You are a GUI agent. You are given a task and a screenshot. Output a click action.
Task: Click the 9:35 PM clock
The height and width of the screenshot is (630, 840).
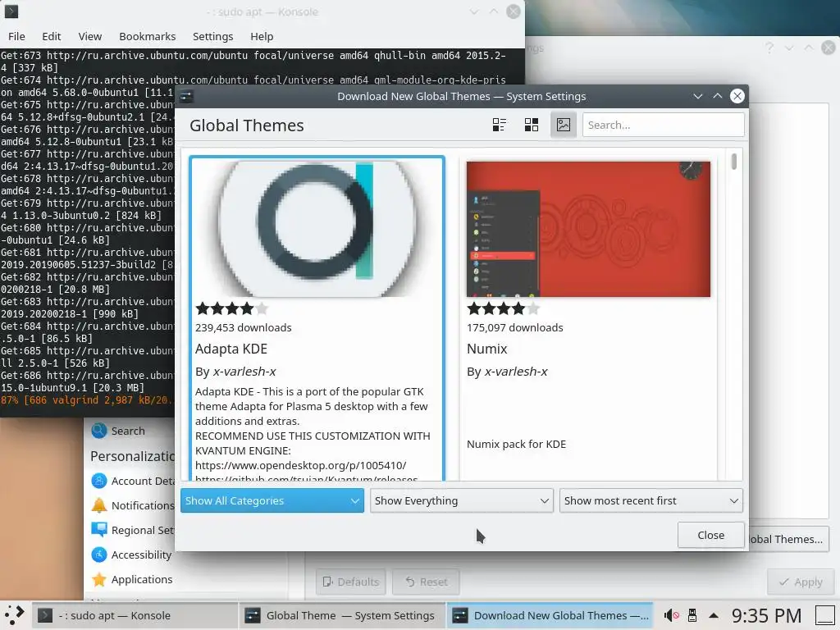767,615
